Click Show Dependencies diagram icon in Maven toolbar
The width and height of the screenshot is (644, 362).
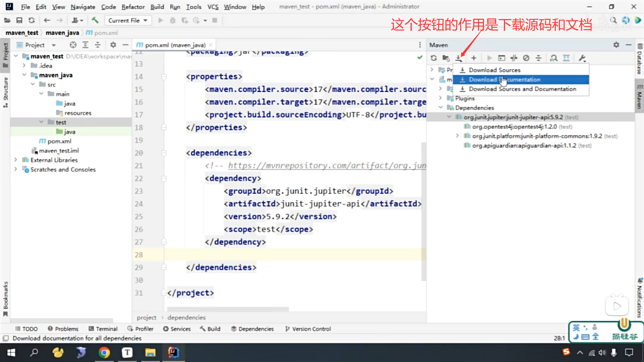coord(566,58)
